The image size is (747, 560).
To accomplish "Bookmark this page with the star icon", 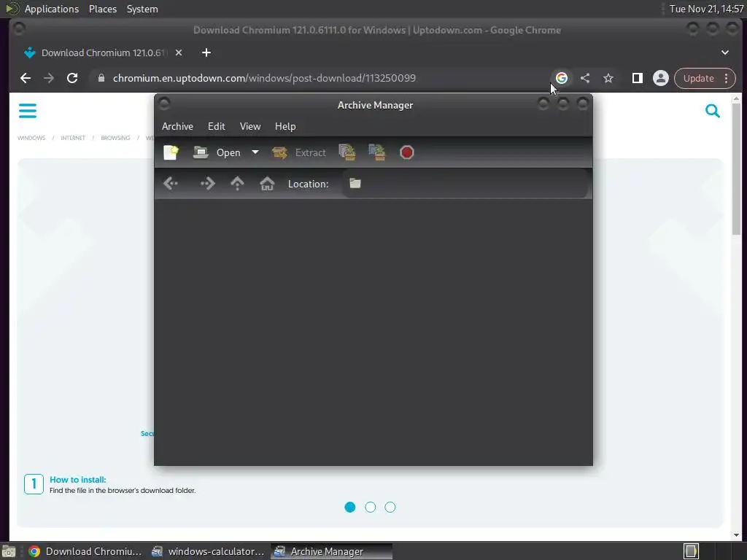I will click(608, 78).
